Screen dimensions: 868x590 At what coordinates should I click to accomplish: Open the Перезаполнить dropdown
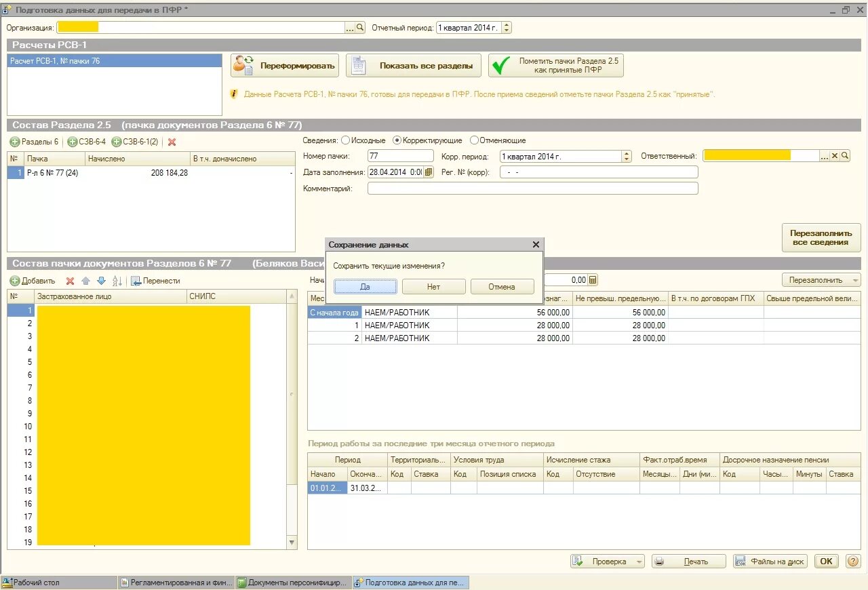(821, 280)
